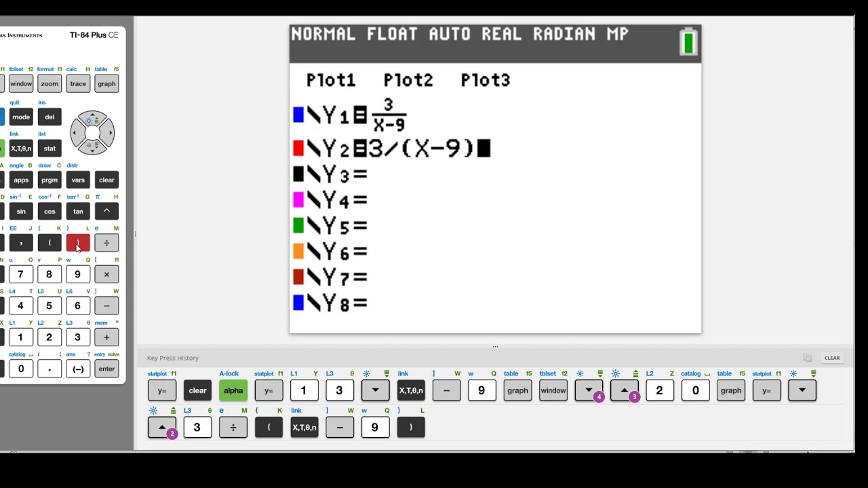Click the del key
868x488 pixels.
click(x=50, y=117)
